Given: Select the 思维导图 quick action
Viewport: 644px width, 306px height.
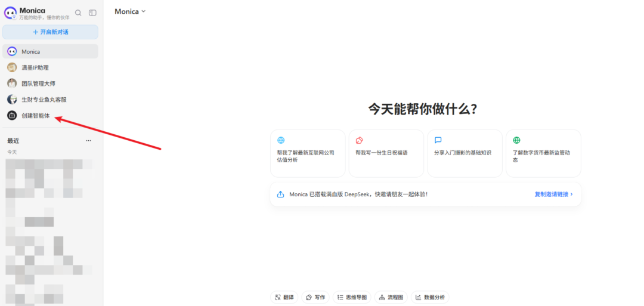Looking at the screenshot, I should [x=352, y=298].
